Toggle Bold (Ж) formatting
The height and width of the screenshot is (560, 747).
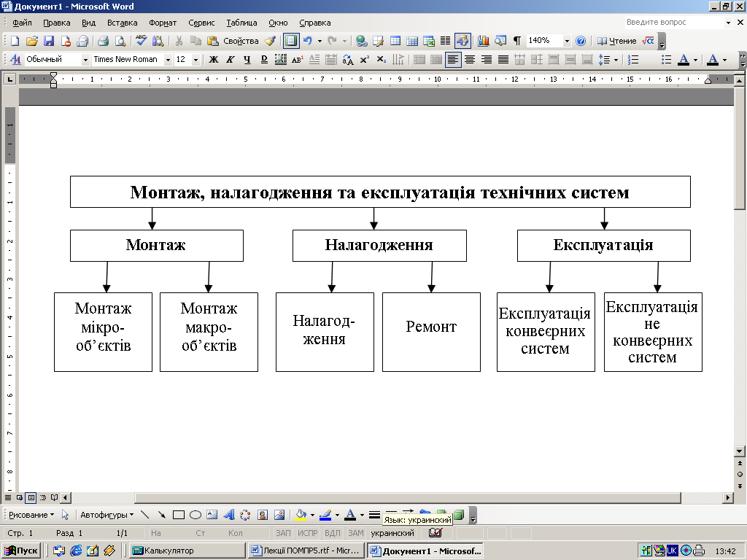point(214,60)
